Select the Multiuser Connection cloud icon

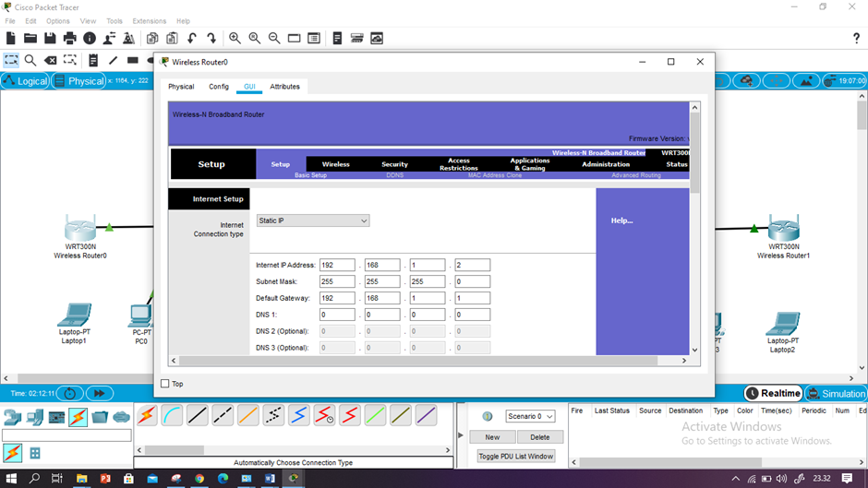point(121,417)
